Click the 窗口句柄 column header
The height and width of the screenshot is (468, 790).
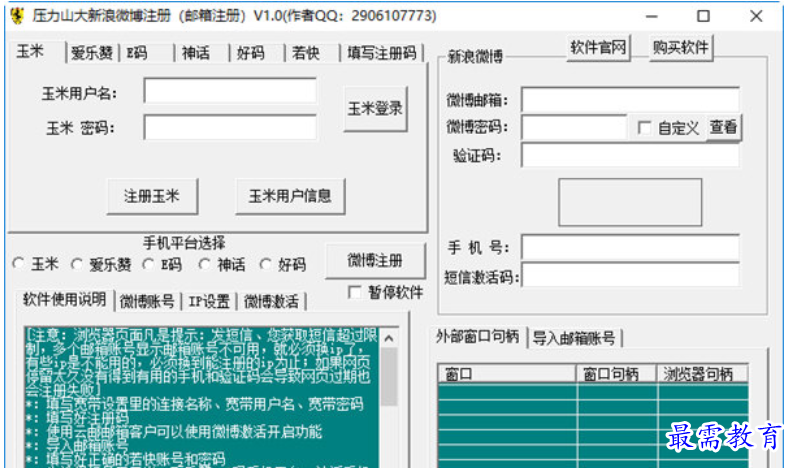[616, 374]
